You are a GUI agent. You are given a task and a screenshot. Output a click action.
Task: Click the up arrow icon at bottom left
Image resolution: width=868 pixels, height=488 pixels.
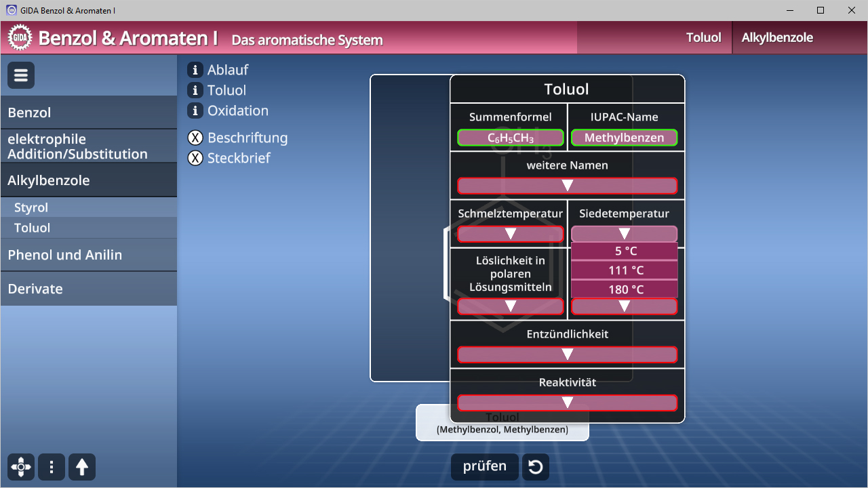[x=82, y=467]
